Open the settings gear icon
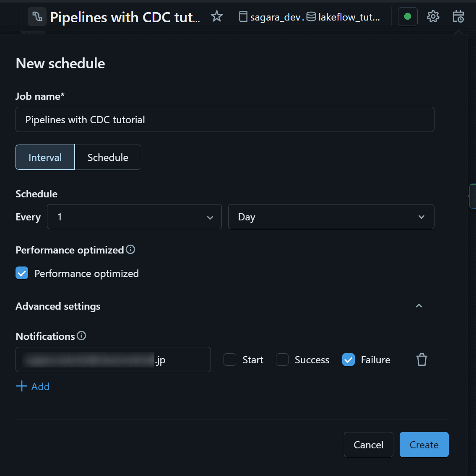The width and height of the screenshot is (476, 476). coord(433,17)
